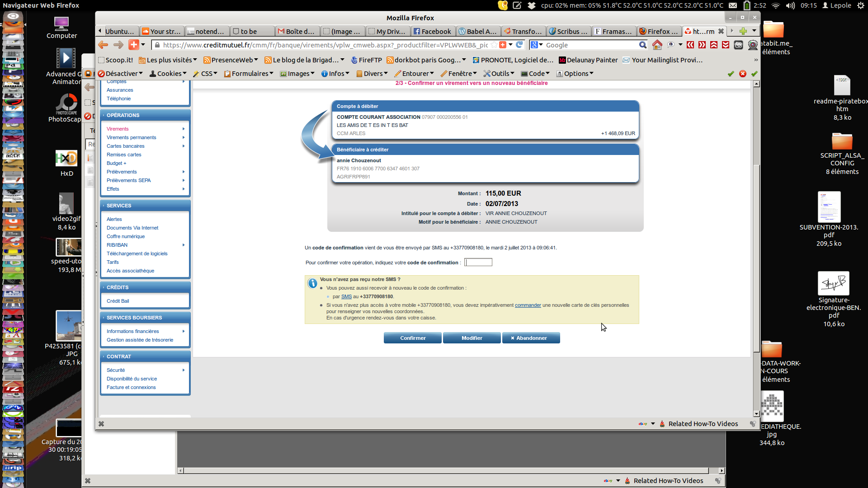The height and width of the screenshot is (488, 868).
Task: Expand the Désactiver dropdown menu
Action: click(120, 74)
